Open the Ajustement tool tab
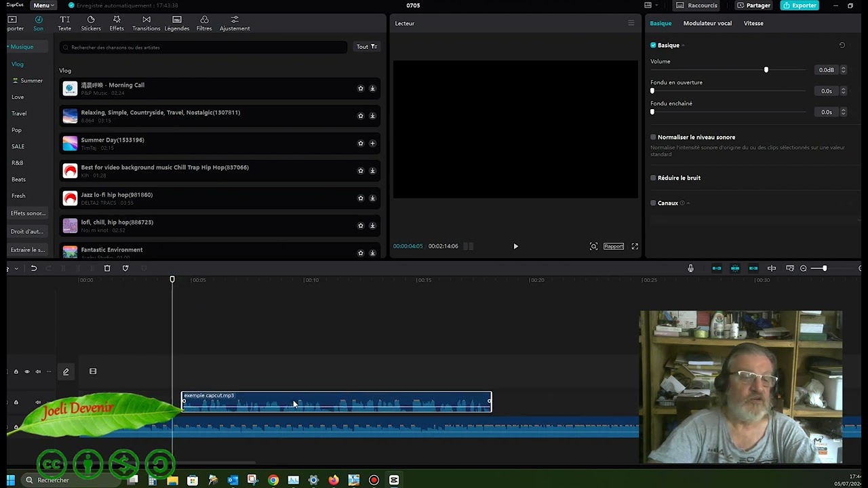Image resolution: width=868 pixels, height=488 pixels. [235, 24]
